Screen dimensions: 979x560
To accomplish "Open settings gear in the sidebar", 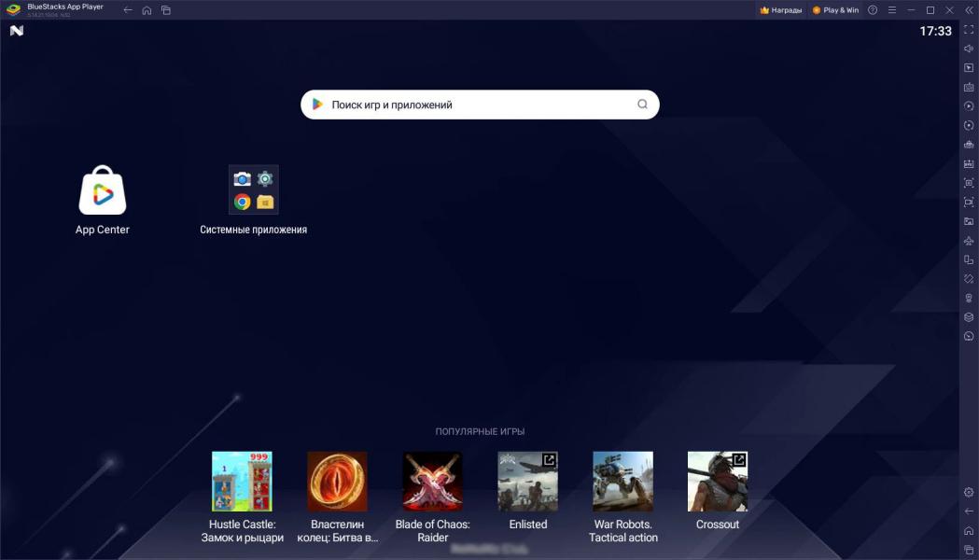I will [x=969, y=492].
